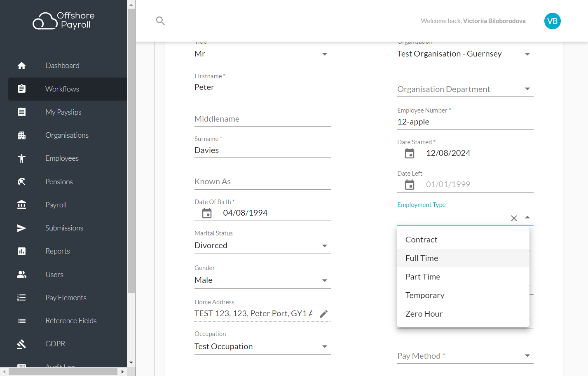This screenshot has height=376, width=588.
Task: Click the My Payslips receipt icon
Action: point(22,112)
